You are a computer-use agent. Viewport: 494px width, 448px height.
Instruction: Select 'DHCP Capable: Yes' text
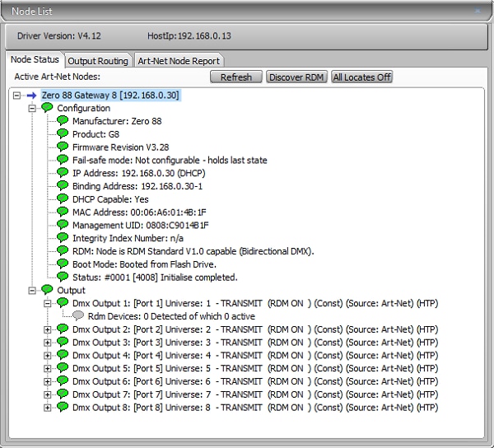pos(110,199)
